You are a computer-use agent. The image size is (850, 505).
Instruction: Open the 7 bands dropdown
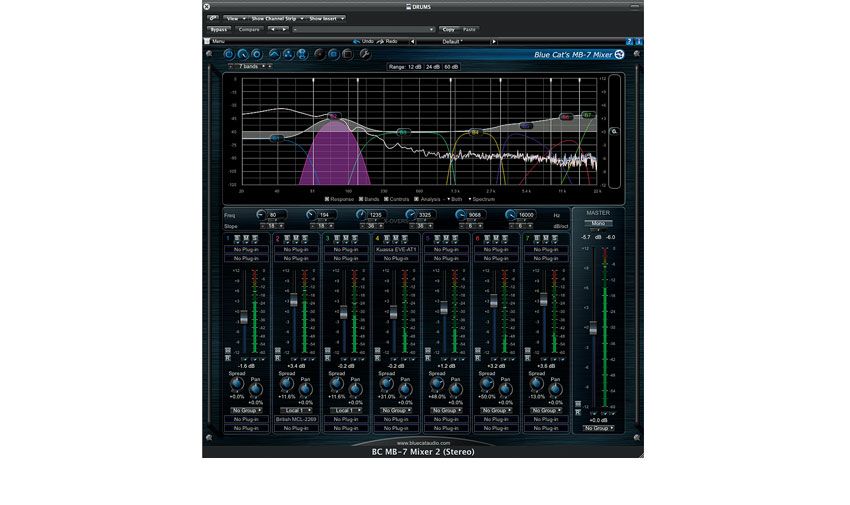(x=251, y=66)
